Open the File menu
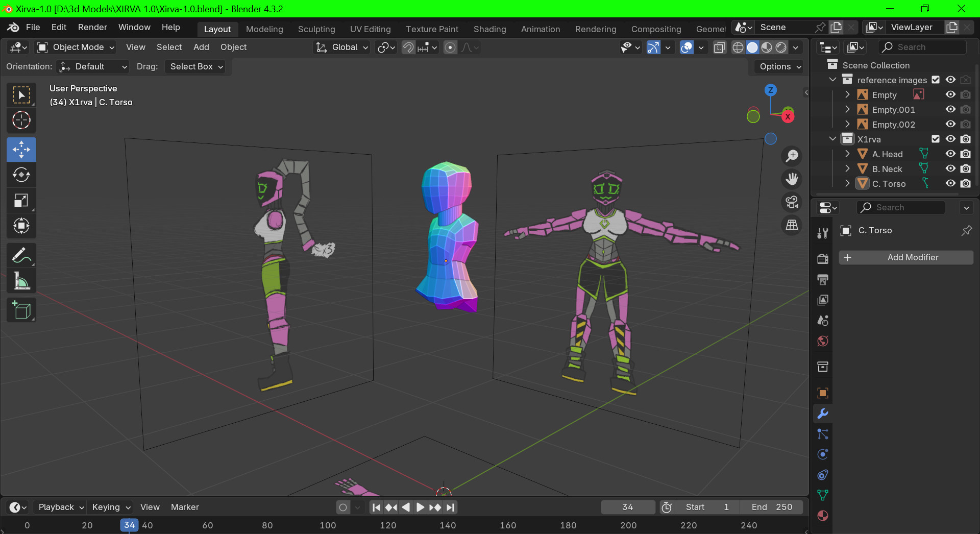Image resolution: width=980 pixels, height=534 pixels. click(x=33, y=28)
